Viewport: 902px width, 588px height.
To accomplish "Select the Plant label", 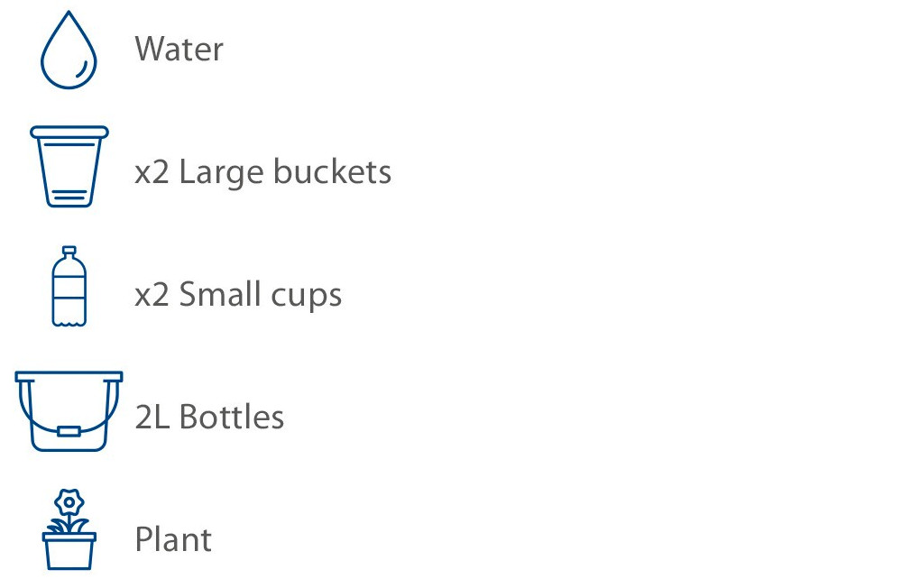I will pyautogui.click(x=173, y=539).
